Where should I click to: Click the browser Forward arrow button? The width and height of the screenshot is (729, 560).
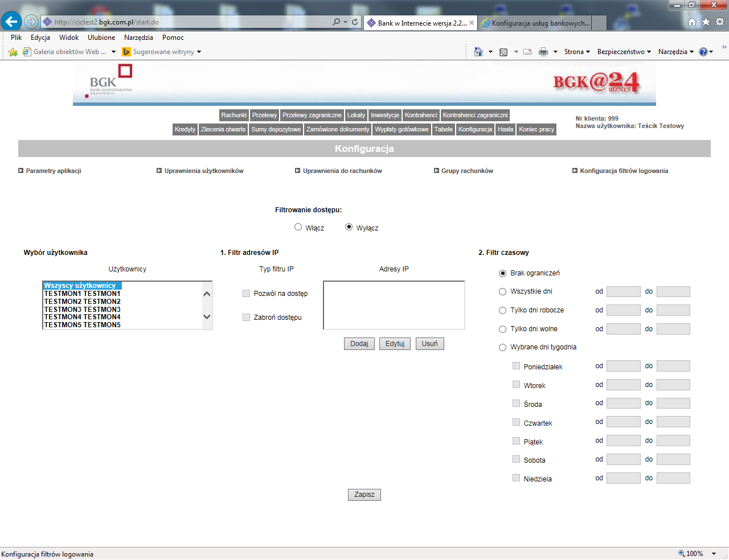pyautogui.click(x=31, y=22)
